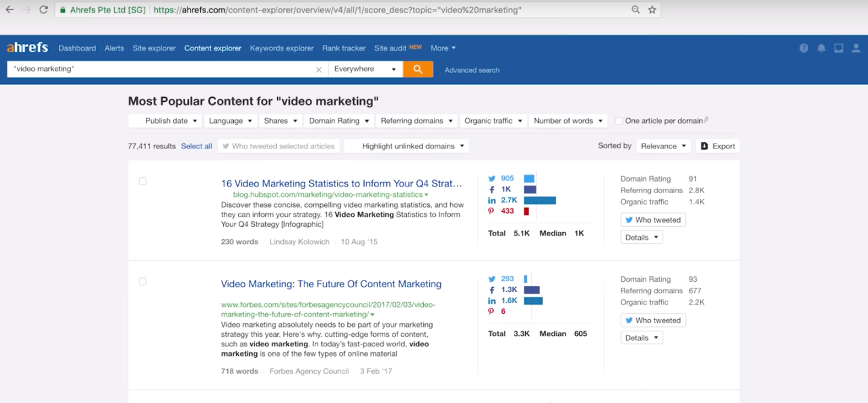
Task: Click the LinkedIn icon beside 1.6K
Action: coord(492,301)
